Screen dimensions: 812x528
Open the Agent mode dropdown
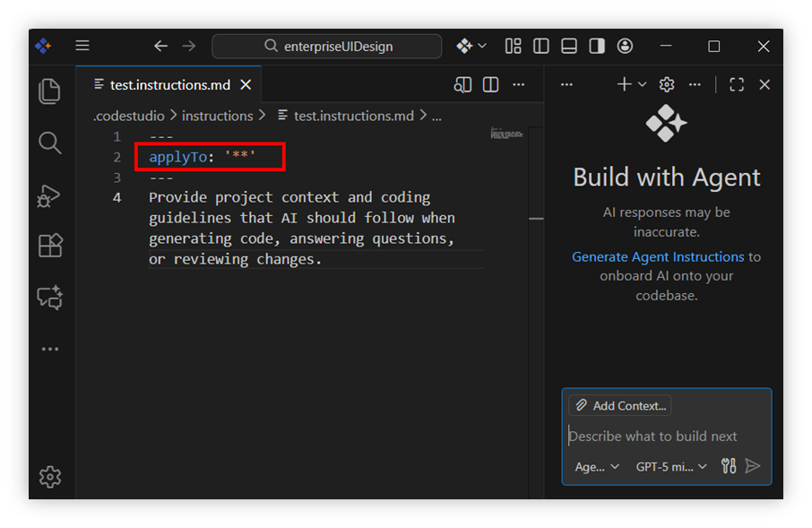pos(597,466)
